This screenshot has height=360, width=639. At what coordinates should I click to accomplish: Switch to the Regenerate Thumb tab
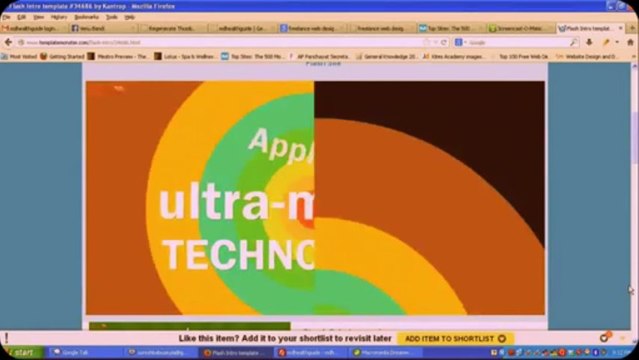[173, 28]
